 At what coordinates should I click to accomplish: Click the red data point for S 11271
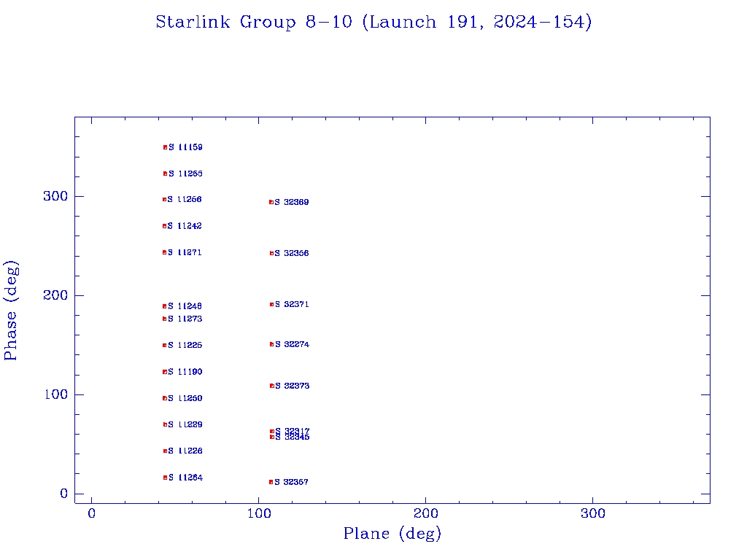click(164, 252)
